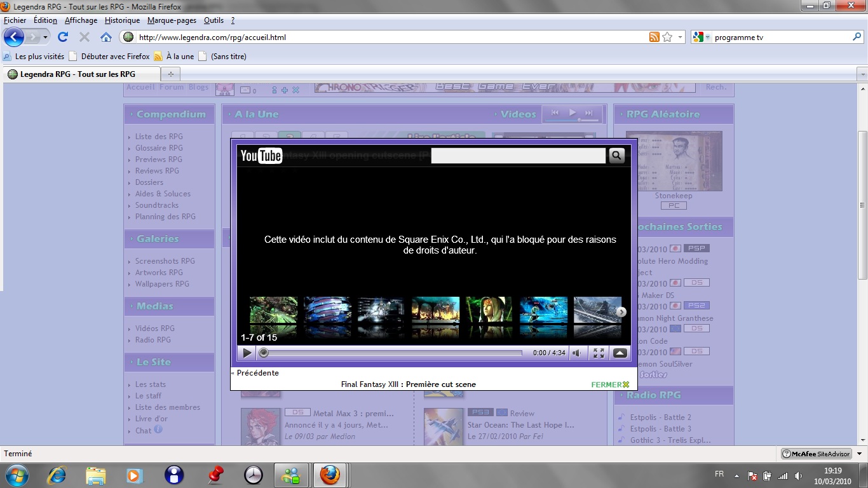Click the YouTube search magnifier button

[x=616, y=156]
